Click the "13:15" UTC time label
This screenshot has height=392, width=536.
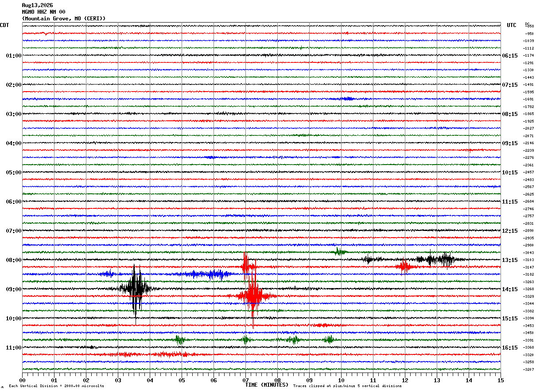pyautogui.click(x=510, y=260)
